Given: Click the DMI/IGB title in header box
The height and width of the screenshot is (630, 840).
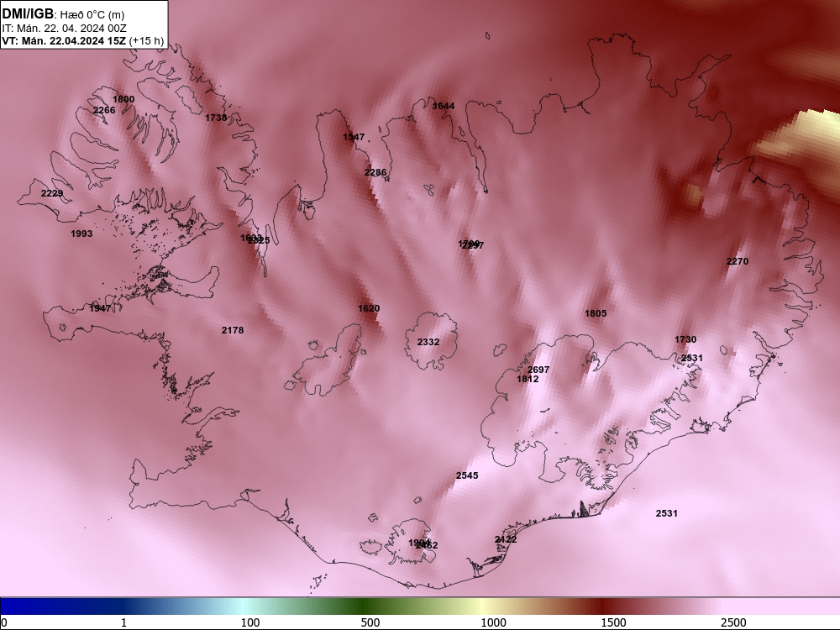Looking at the screenshot, I should (28, 14).
